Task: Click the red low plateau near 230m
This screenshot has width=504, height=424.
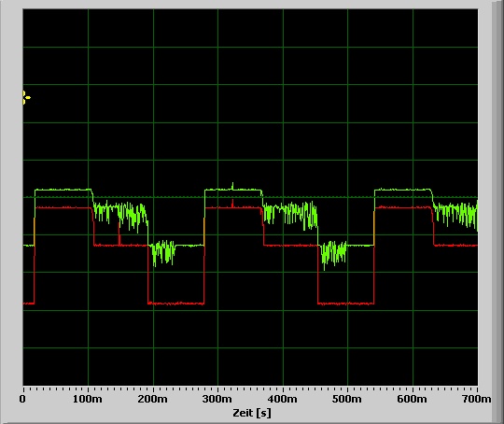Action: [x=175, y=304]
